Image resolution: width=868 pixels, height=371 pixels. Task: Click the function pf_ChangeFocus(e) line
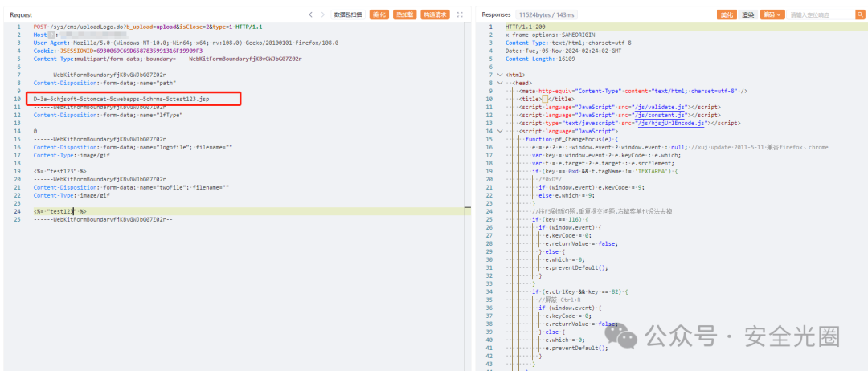pos(572,140)
